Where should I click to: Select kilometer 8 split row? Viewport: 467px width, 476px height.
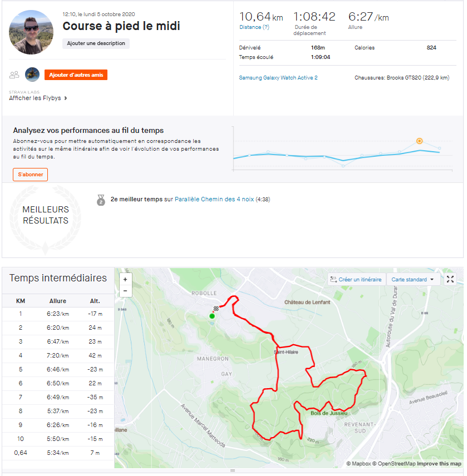click(x=58, y=411)
